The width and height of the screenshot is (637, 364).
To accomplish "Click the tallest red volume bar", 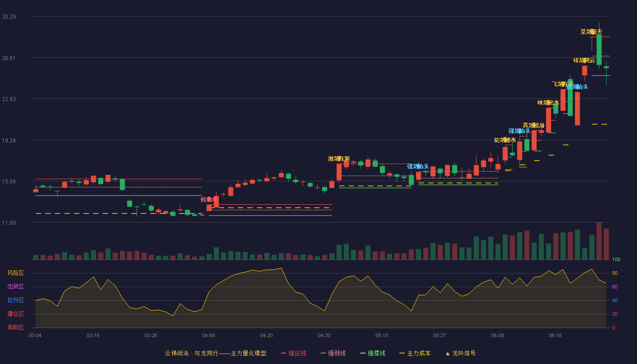I will [x=599, y=241].
